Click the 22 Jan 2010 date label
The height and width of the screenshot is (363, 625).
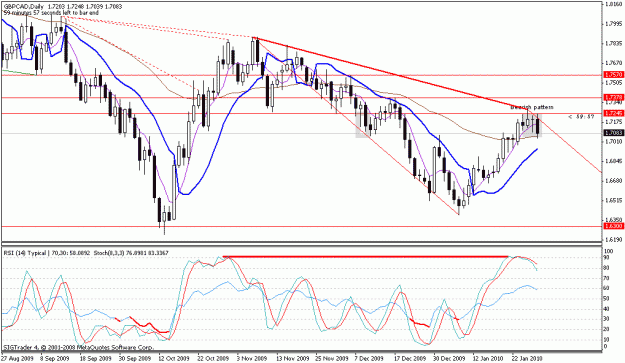[x=528, y=358]
